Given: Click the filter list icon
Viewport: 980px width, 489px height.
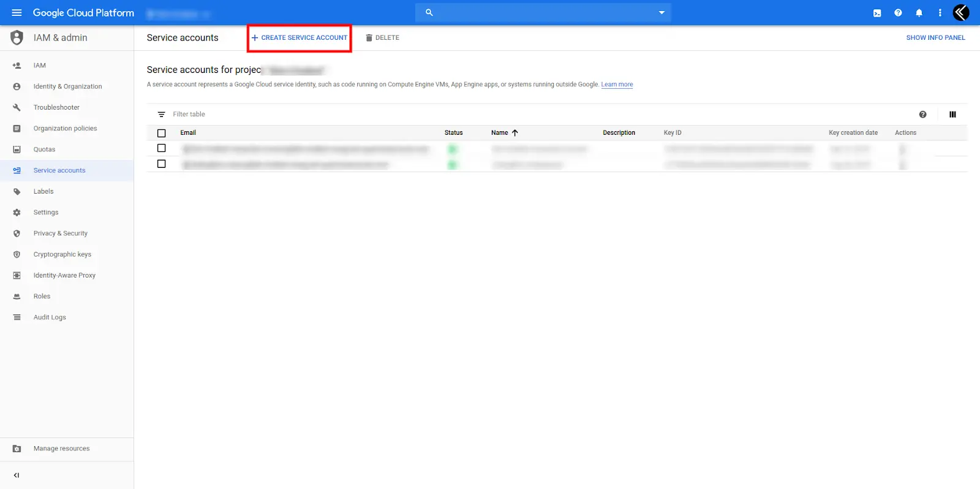Looking at the screenshot, I should click(x=161, y=115).
